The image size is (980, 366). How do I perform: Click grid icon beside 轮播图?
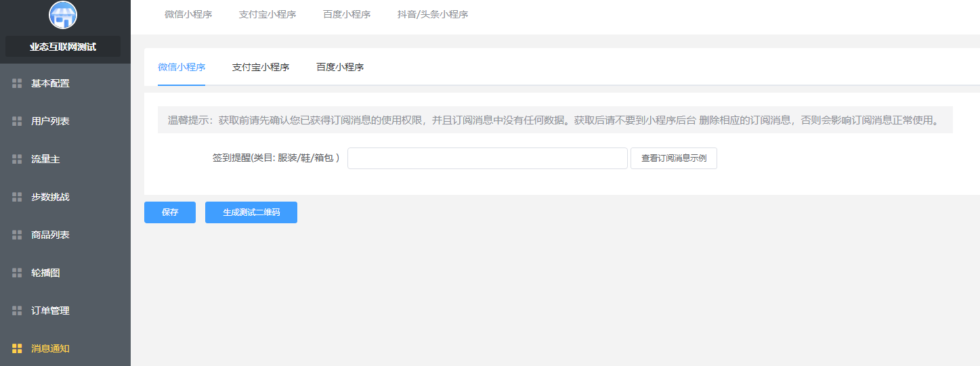pos(18,273)
